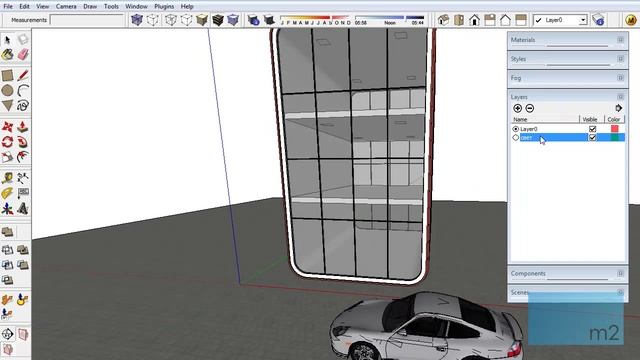640x360 pixels.
Task: Pick the Axes tool
Action: [7, 208]
